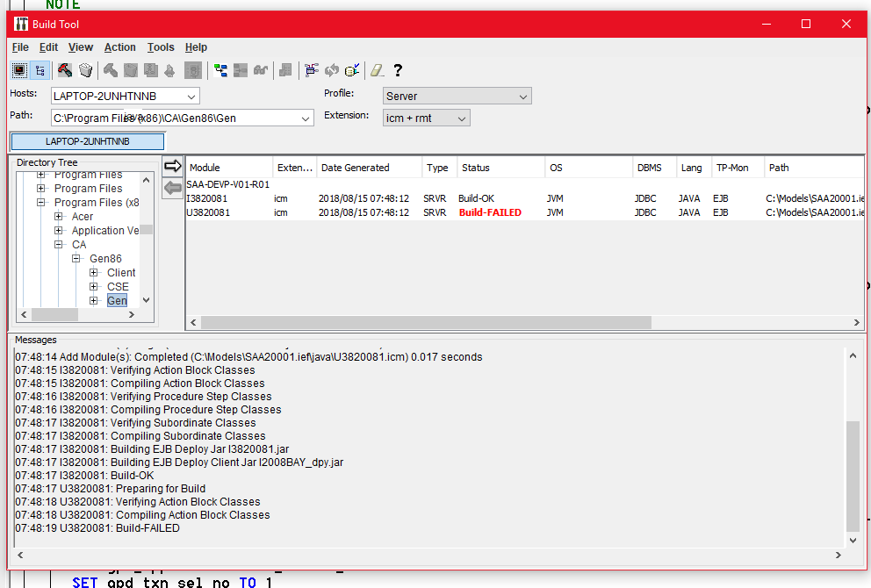The image size is (871, 588).
Task: Click the right arrow add-module button
Action: point(173,166)
